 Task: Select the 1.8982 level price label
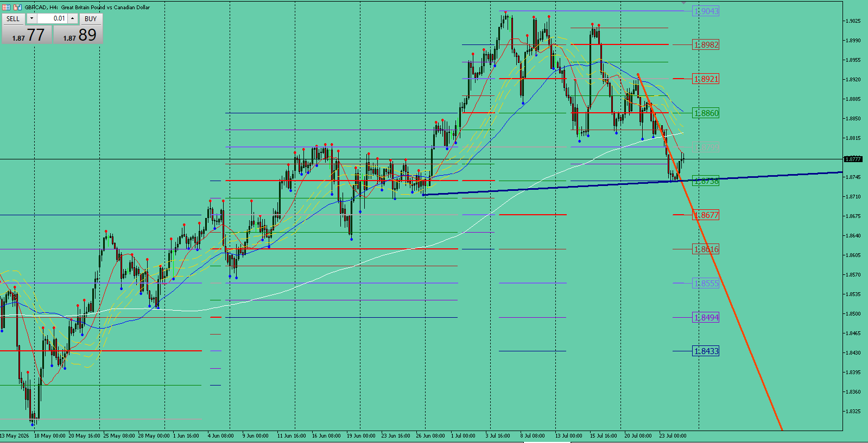tap(706, 44)
